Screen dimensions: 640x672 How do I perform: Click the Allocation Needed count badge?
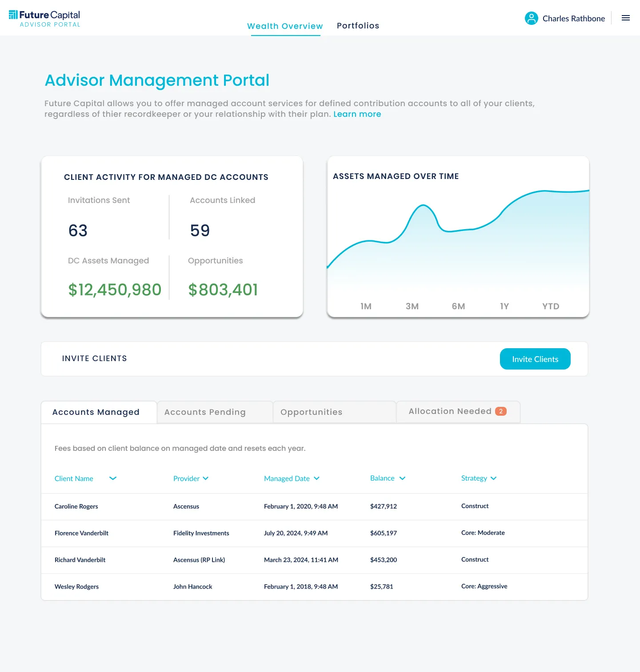pos(501,411)
